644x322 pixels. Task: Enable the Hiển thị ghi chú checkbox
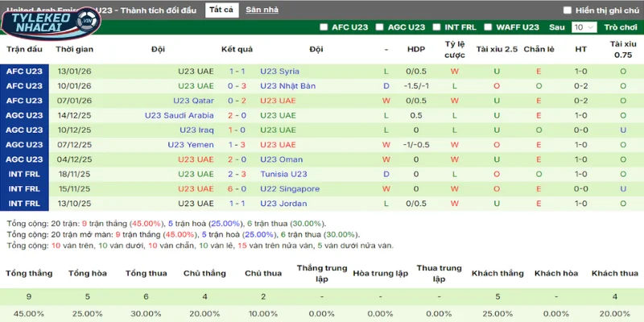[x=568, y=10]
